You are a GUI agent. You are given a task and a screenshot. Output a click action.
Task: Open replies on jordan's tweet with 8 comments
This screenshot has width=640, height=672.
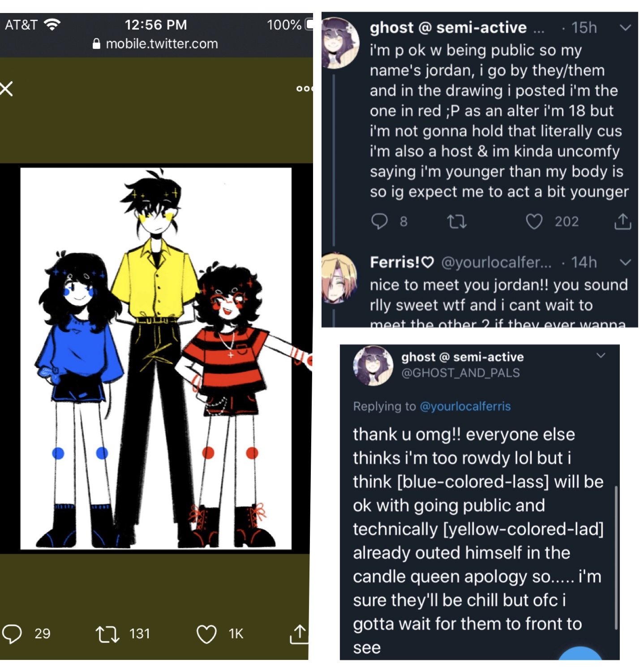[379, 221]
